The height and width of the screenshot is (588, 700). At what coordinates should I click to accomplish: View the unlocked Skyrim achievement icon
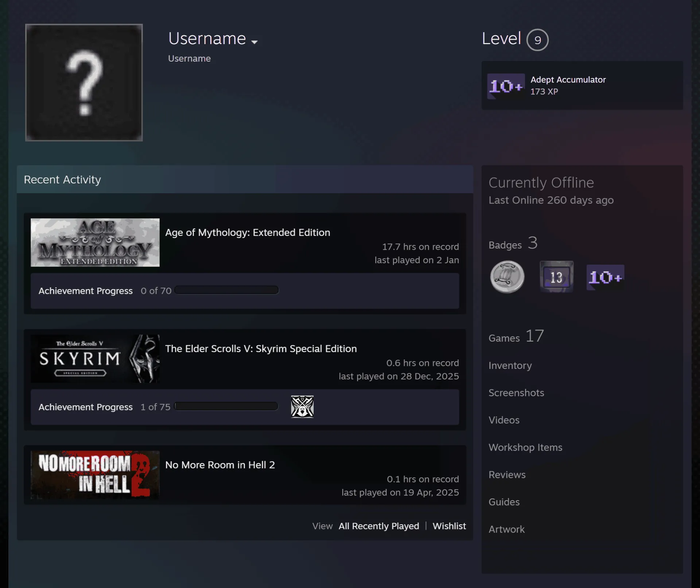302,406
